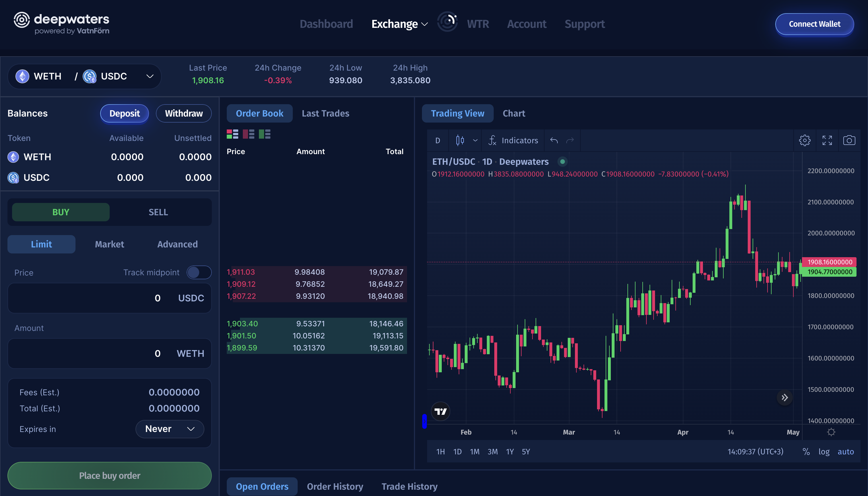The image size is (868, 496).
Task: Open the Support page
Action: point(585,24)
